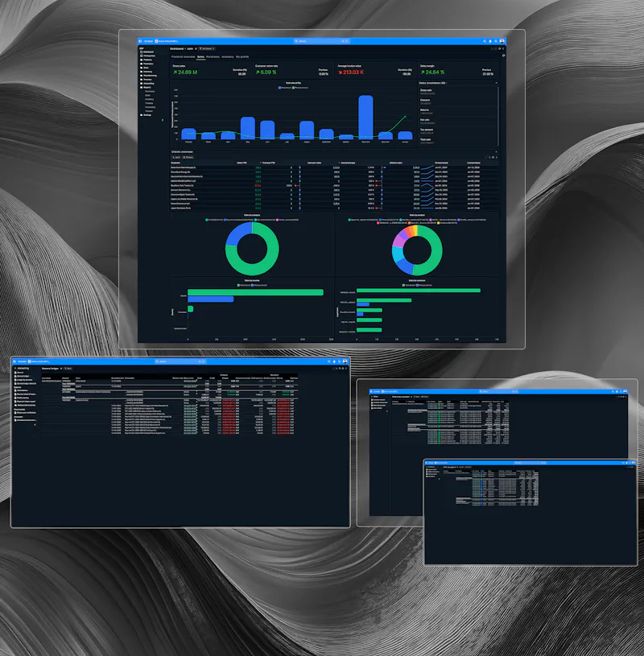The width and height of the screenshot is (644, 656).
Task: Click Sales margin value 24.64 %
Action: click(x=432, y=72)
